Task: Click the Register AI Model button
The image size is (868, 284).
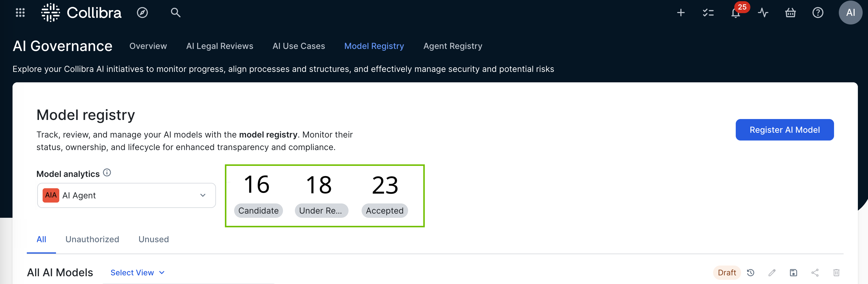Action: (x=784, y=130)
